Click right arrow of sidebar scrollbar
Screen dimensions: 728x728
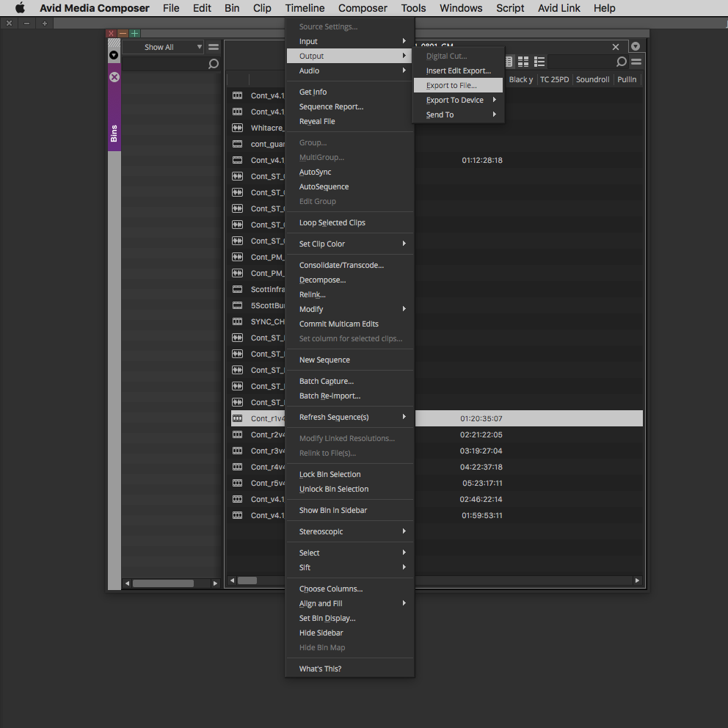point(215,583)
